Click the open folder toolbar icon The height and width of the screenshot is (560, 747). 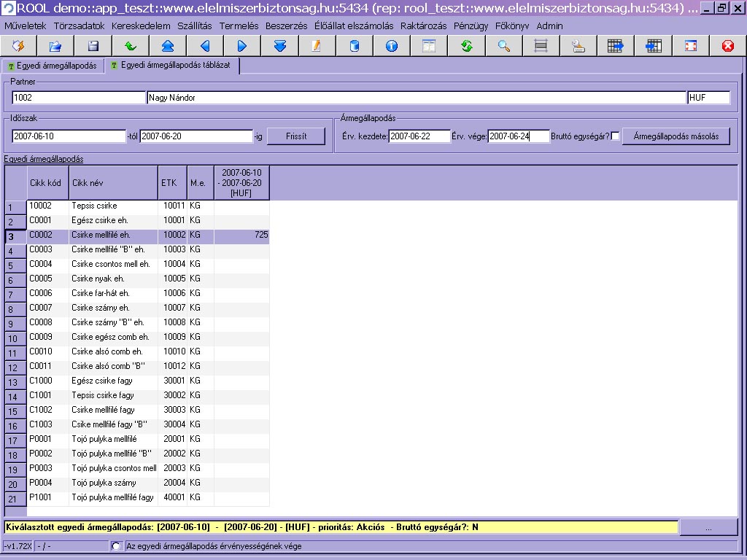click(x=55, y=46)
